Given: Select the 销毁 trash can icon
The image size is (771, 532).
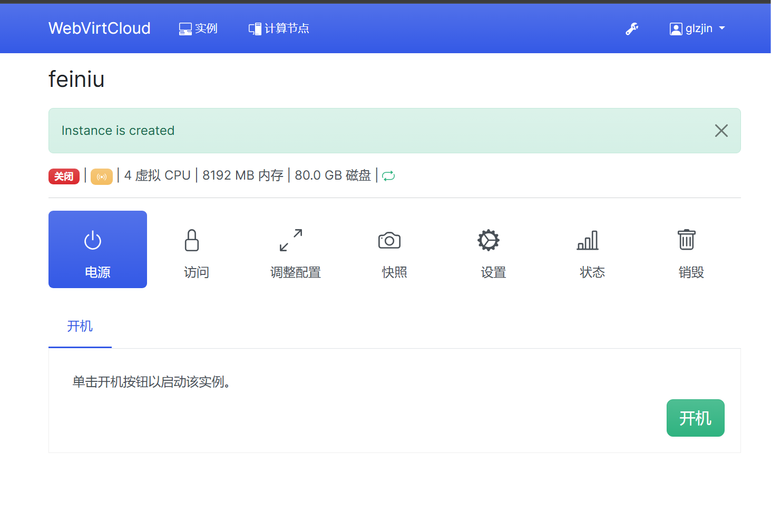Looking at the screenshot, I should (x=686, y=240).
